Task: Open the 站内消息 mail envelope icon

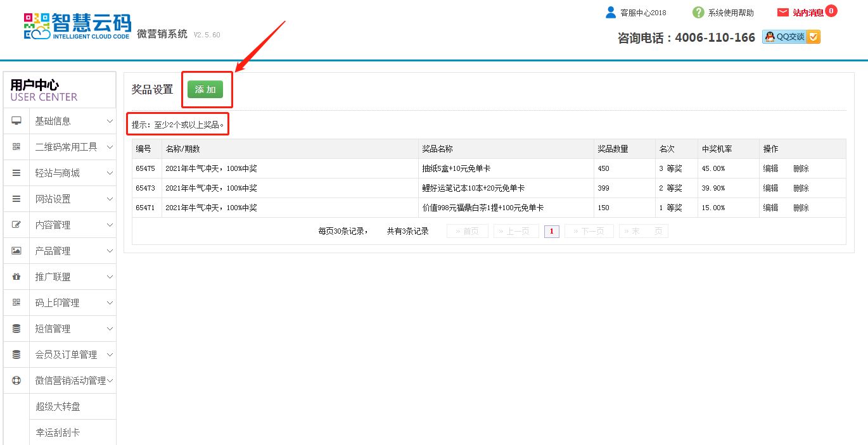Action: [x=783, y=13]
